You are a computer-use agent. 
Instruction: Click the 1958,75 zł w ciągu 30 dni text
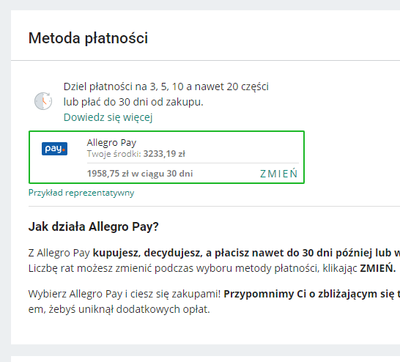coord(140,174)
